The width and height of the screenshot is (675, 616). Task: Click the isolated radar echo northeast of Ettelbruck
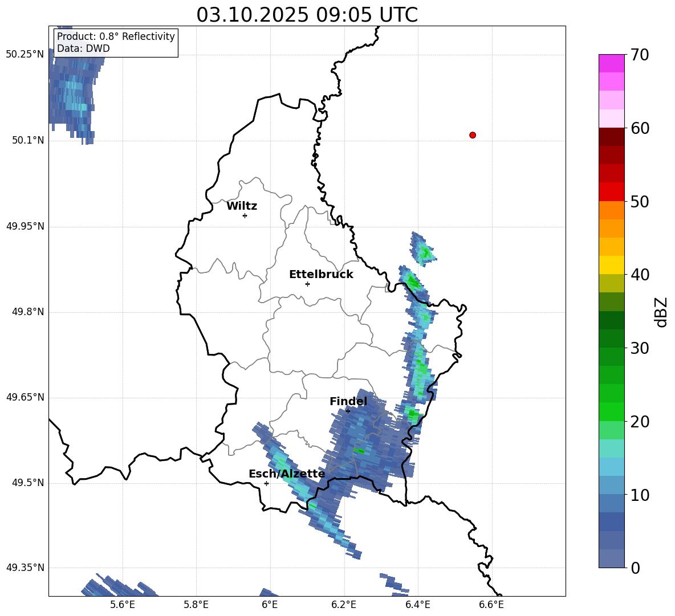[423, 250]
